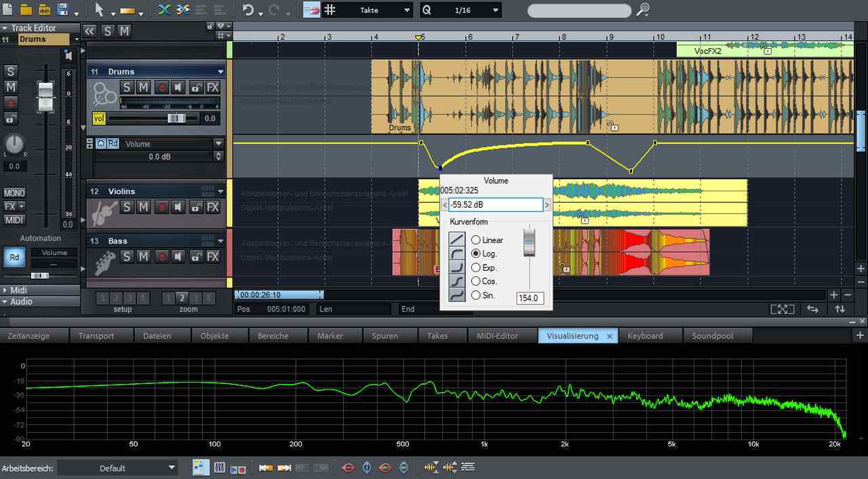Open the Violins track dropdown arrow
This screenshot has height=479, width=868.
coord(220,191)
